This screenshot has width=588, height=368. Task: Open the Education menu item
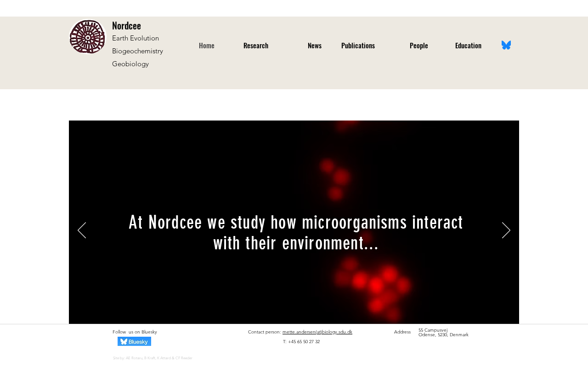468,45
